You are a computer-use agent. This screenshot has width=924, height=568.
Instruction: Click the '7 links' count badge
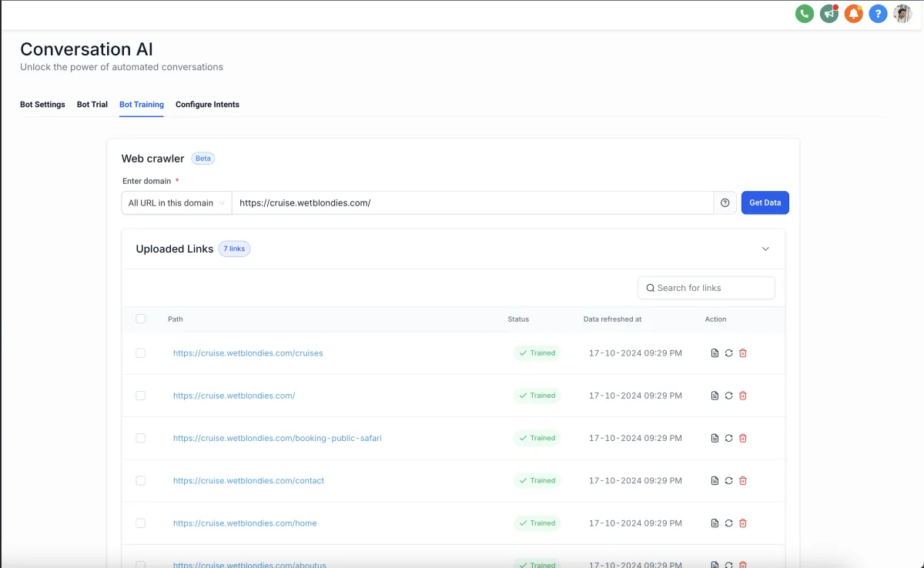[x=234, y=249]
